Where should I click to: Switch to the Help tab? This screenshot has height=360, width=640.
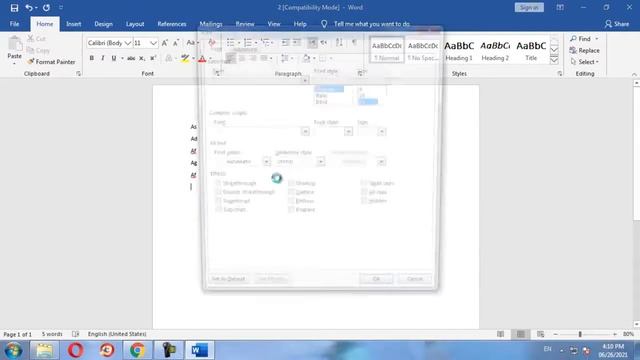[300, 24]
